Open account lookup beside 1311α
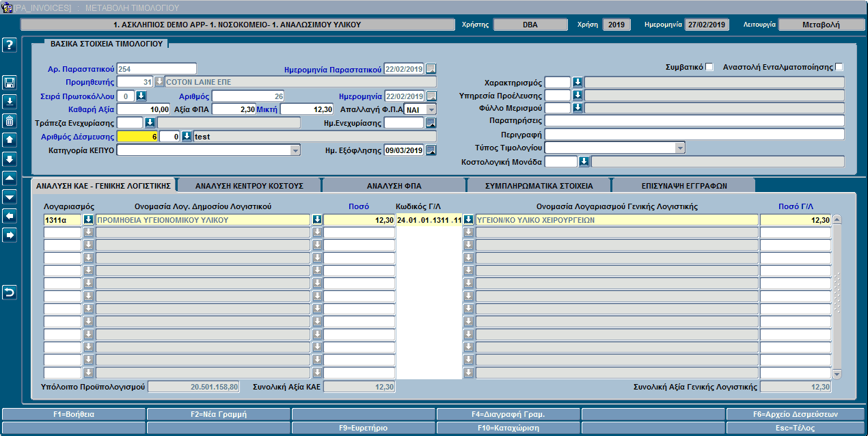Viewport: 868px width, 436px height. [x=88, y=220]
